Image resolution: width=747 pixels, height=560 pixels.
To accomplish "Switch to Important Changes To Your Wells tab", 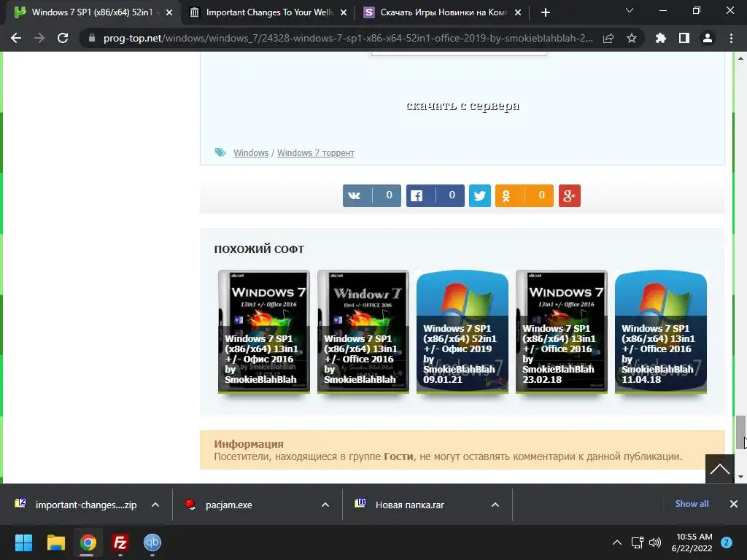I will (x=268, y=12).
